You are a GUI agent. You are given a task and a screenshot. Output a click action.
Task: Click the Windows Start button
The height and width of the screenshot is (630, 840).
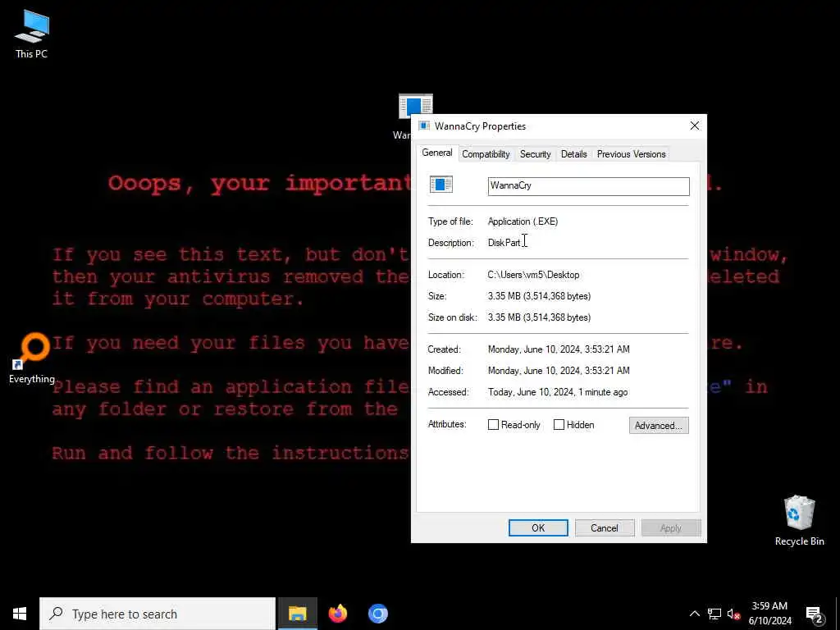[x=20, y=614]
